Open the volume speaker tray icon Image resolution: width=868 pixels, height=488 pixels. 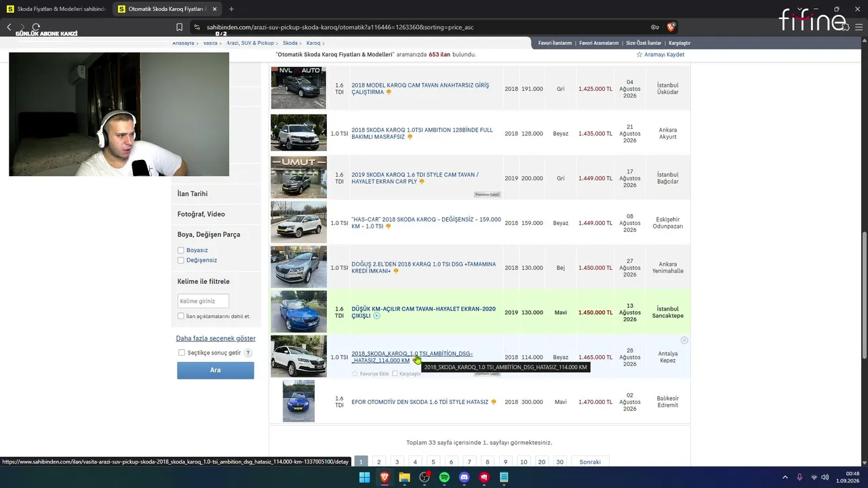point(825,477)
